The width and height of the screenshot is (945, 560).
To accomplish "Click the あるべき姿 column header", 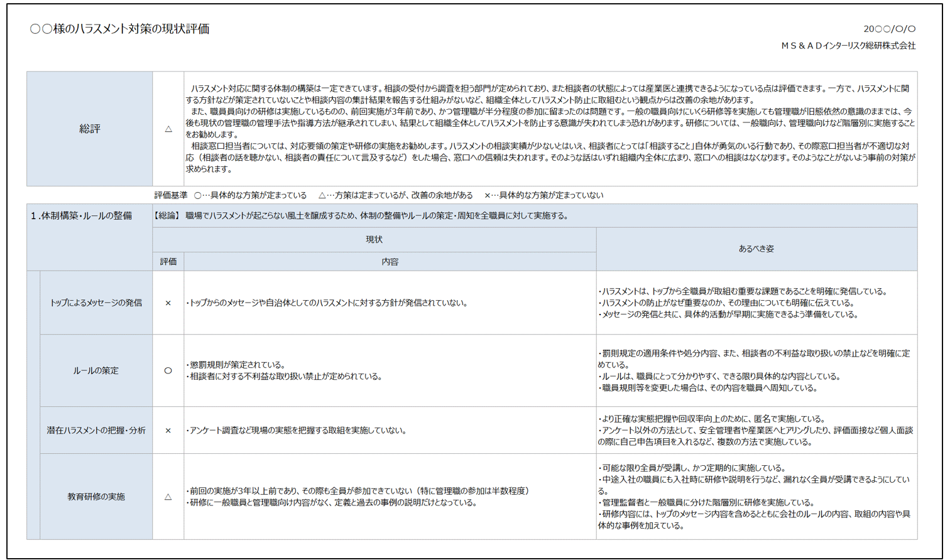I will [x=757, y=249].
